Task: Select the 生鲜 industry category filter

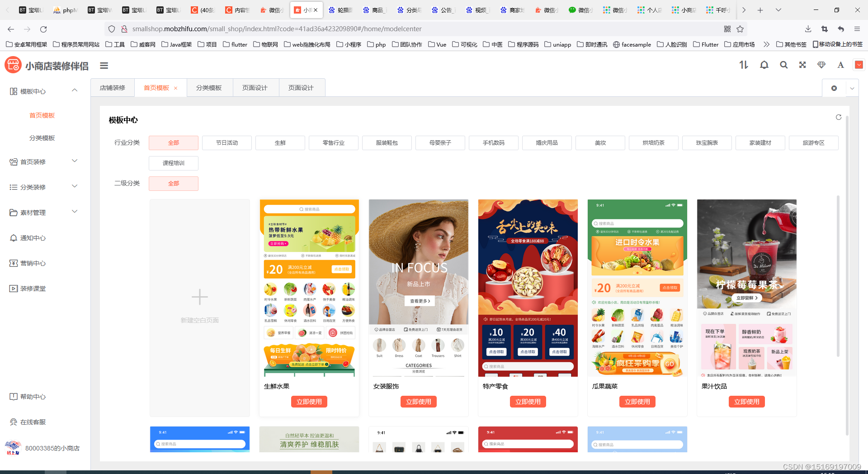Action: 280,142
